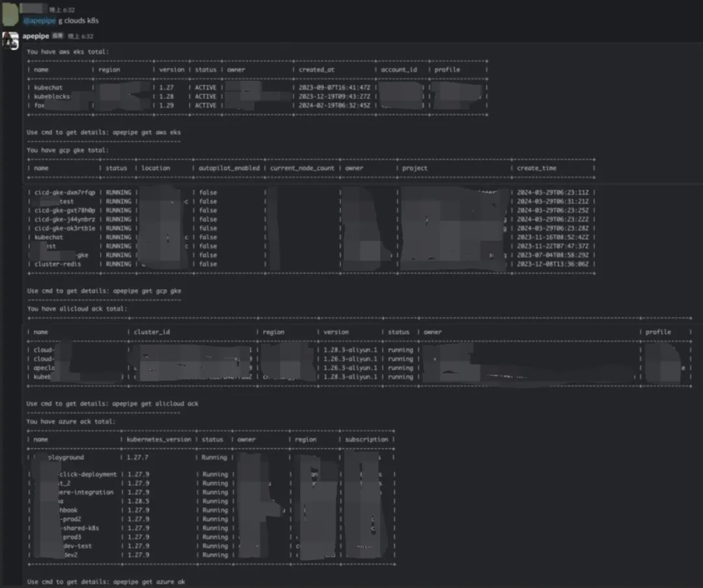This screenshot has width=703, height=588.
Task: Click the apepipe bot avatar
Action: click(x=12, y=40)
